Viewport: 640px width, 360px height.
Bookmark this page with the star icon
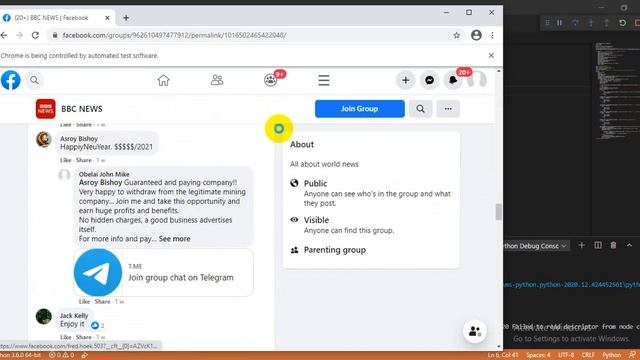point(456,36)
